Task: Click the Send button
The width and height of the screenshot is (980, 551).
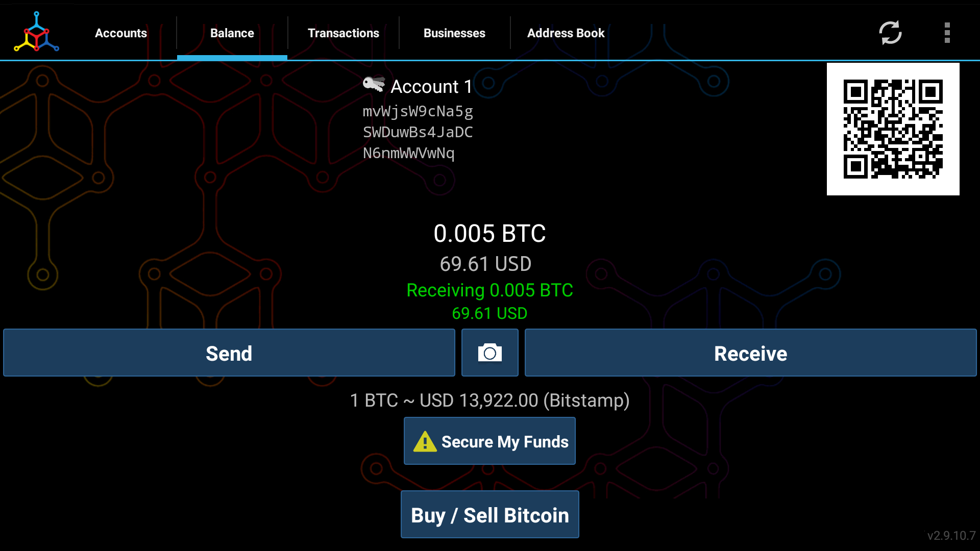Action: coord(228,353)
